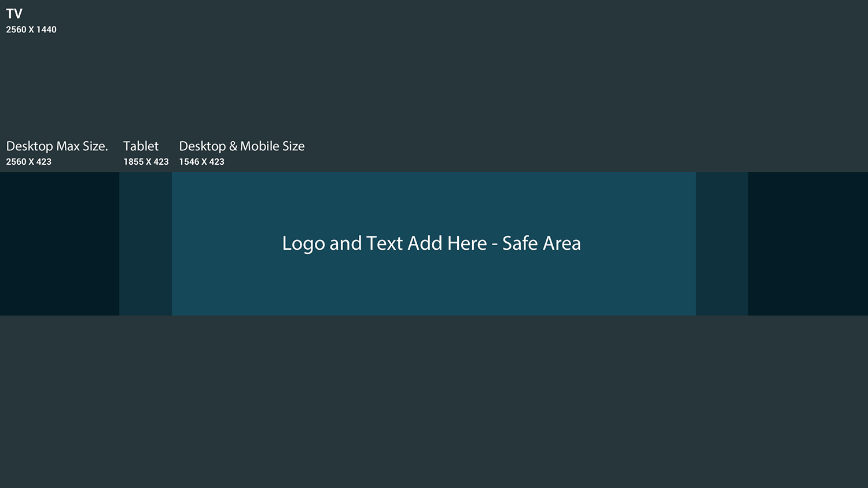Pick the left tablet strip color
The width and height of the screenshot is (868, 488).
point(146,243)
